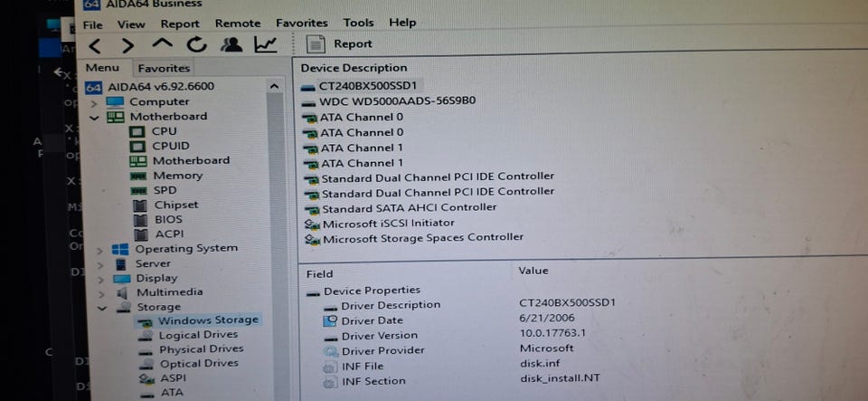Select the INF File field row
Screen dimensions: 868x401
[363, 366]
